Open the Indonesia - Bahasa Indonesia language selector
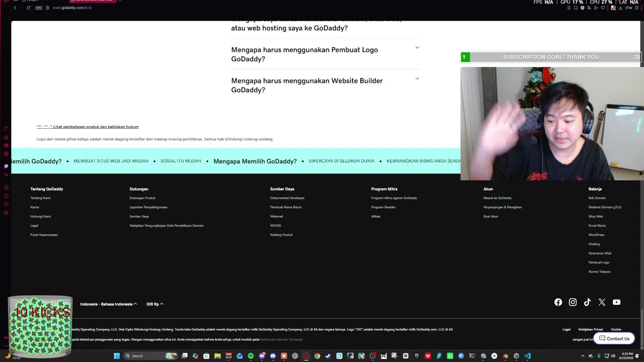Screen dimensions: 644x362 click(x=109, y=304)
